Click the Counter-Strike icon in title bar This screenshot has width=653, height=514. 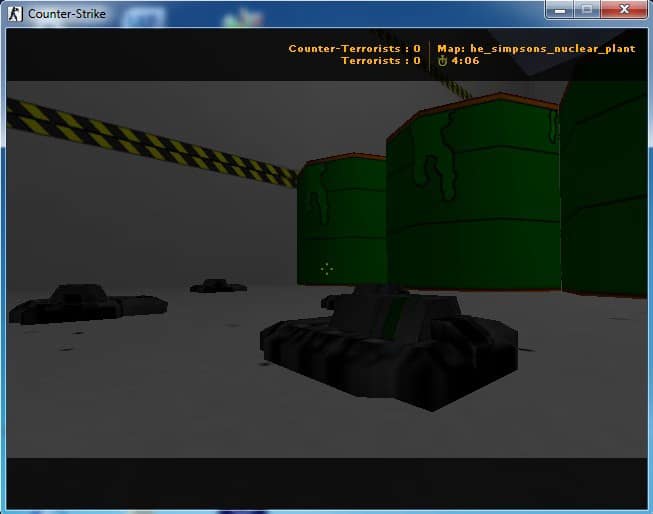coord(15,14)
